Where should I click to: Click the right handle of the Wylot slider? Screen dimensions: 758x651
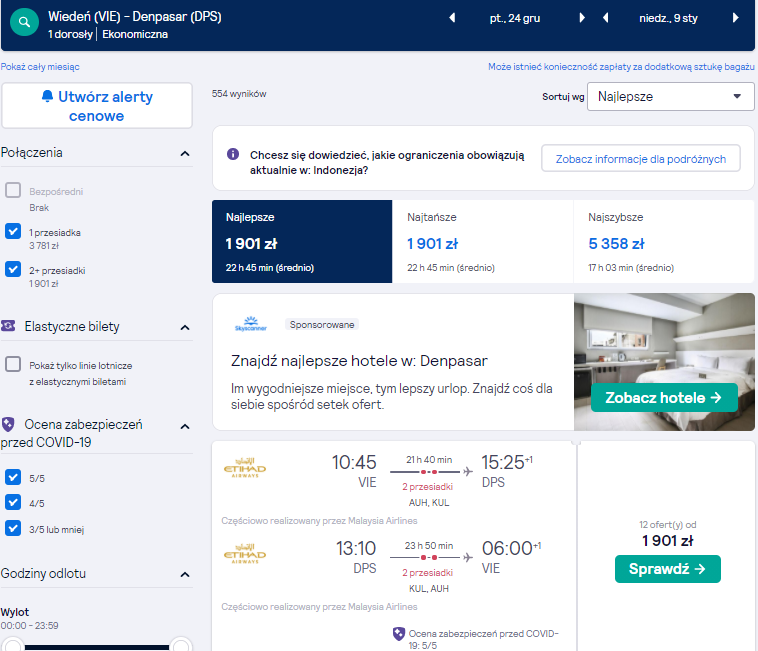(181, 645)
